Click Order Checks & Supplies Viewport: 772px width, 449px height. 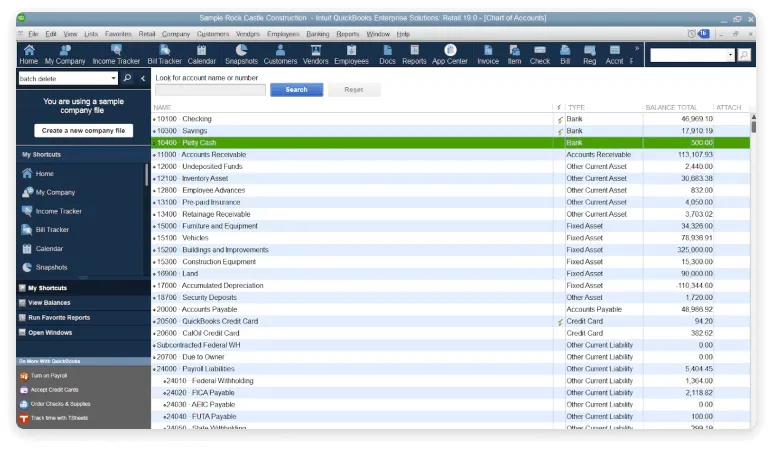coord(60,404)
